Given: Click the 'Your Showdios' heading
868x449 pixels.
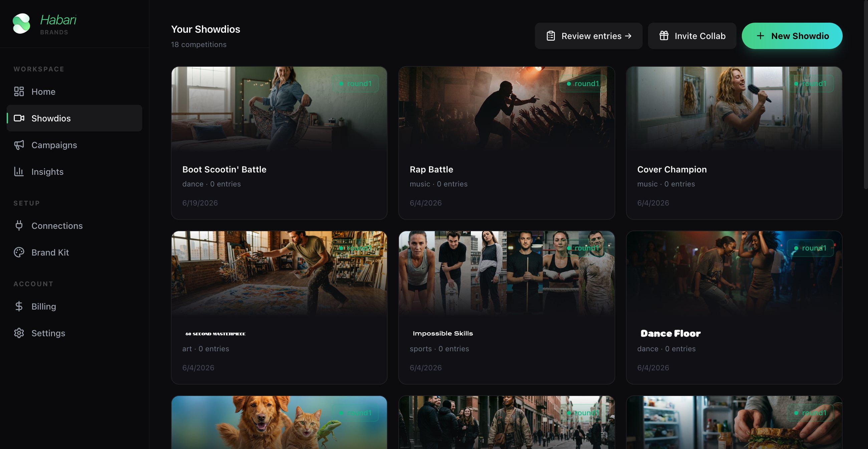Looking at the screenshot, I should [x=206, y=29].
